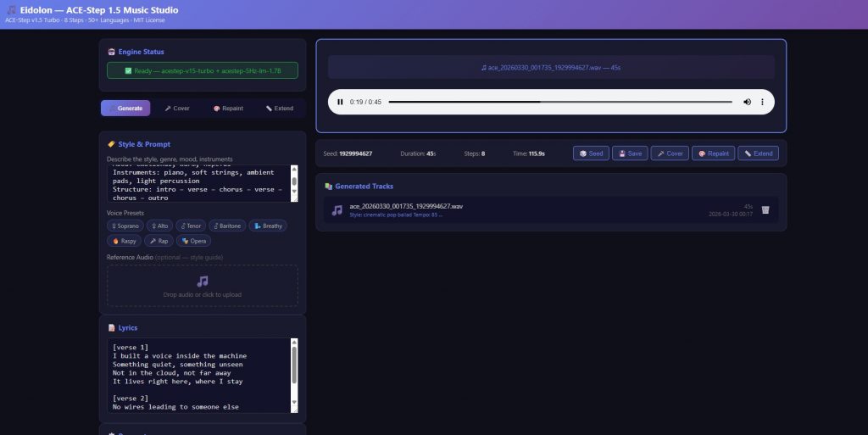868x435 pixels.
Task: Click the Eidolon app logo icon
Action: [x=11, y=10]
